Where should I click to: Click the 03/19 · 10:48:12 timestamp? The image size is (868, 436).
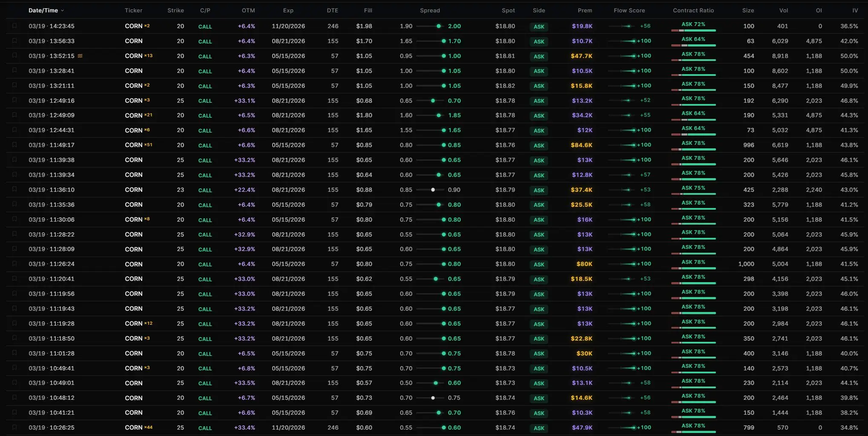(52, 398)
